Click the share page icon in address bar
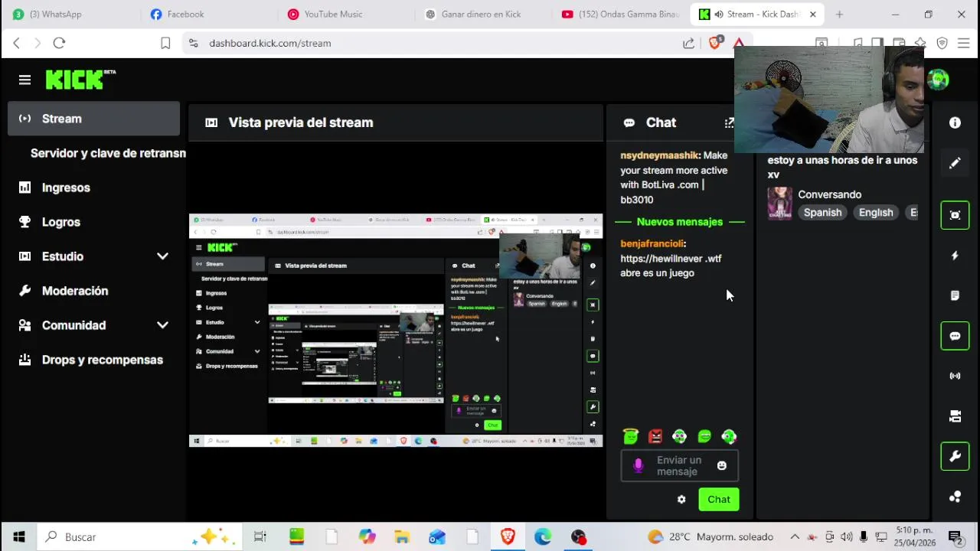The image size is (980, 551). (688, 43)
